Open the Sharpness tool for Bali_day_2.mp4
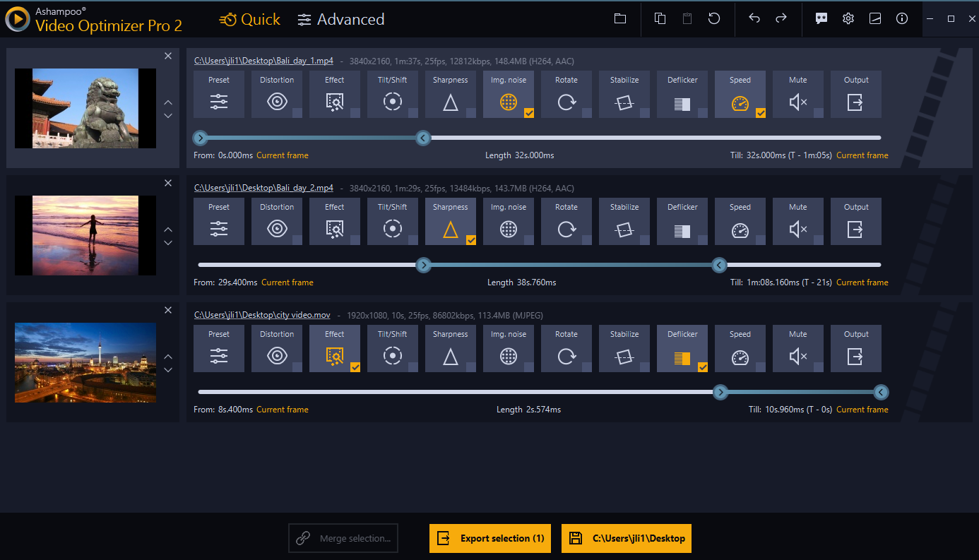 point(451,221)
